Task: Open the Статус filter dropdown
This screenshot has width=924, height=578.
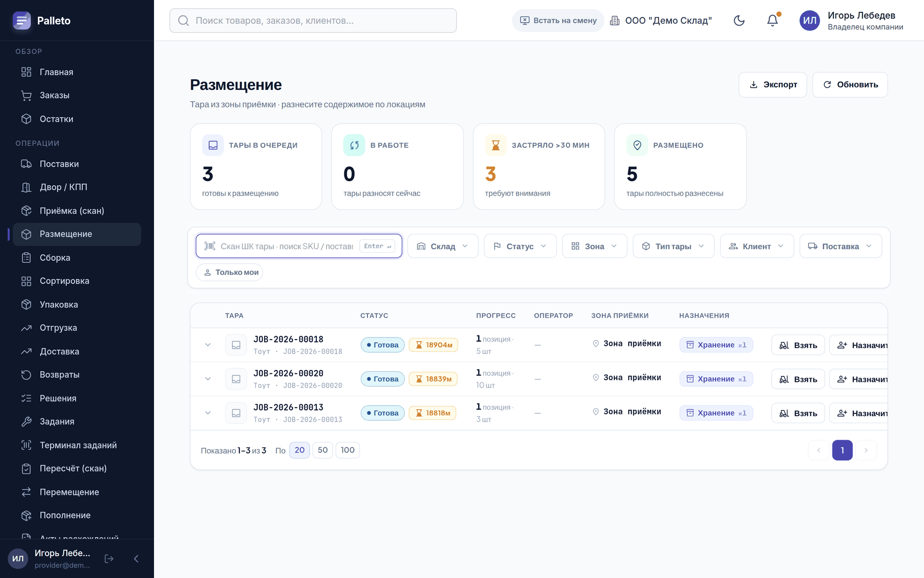Action: (520, 246)
